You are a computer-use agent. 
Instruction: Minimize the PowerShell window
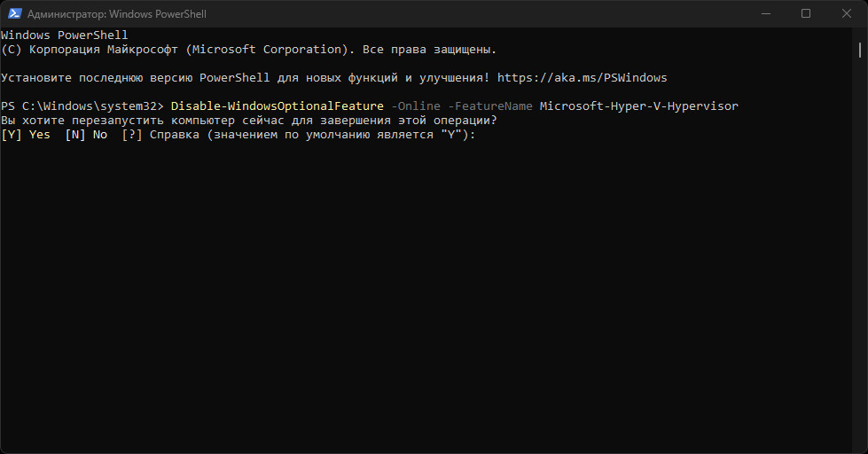765,14
